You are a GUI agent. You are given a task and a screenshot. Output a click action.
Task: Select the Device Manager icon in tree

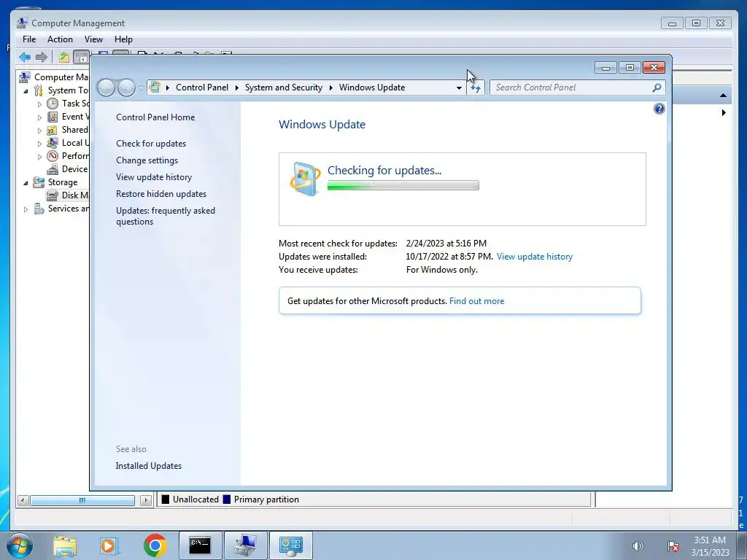point(53,169)
